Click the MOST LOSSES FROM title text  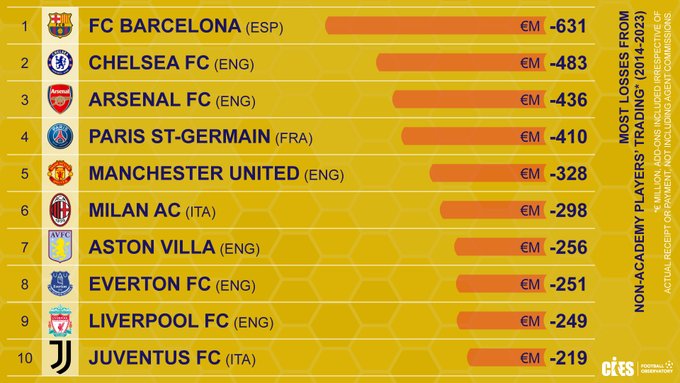[x=624, y=78]
